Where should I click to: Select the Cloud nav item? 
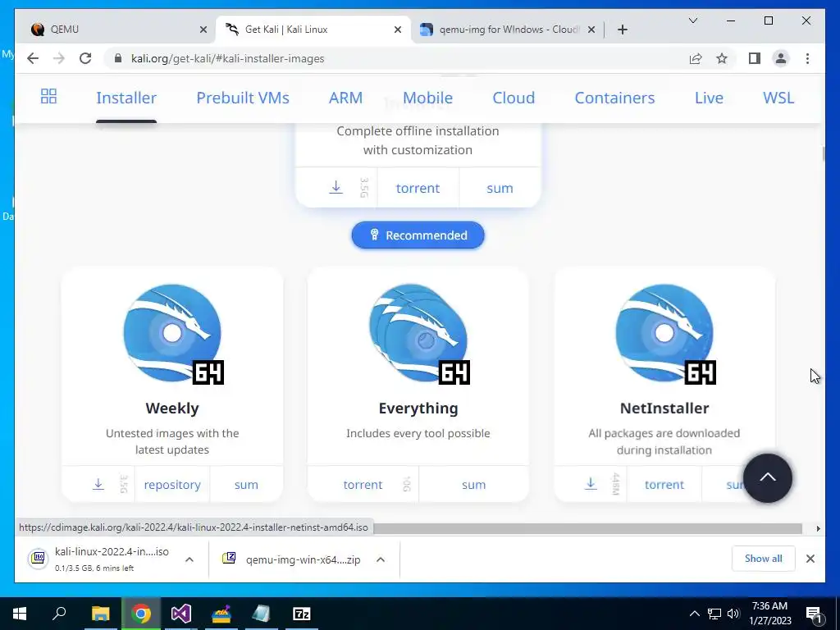coord(514,98)
